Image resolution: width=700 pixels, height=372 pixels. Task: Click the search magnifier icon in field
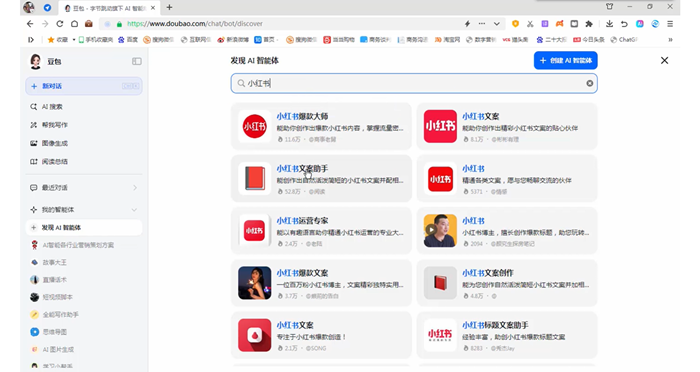241,84
